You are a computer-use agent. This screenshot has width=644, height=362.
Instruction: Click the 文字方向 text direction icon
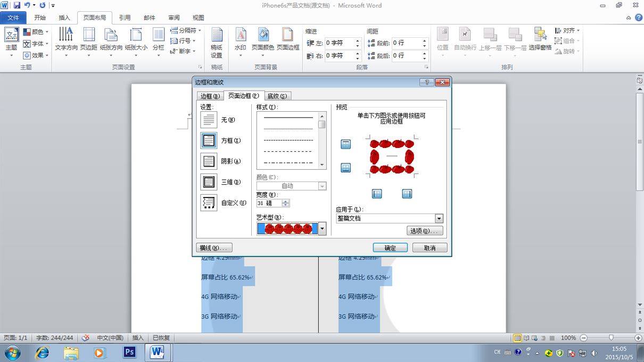click(66, 35)
